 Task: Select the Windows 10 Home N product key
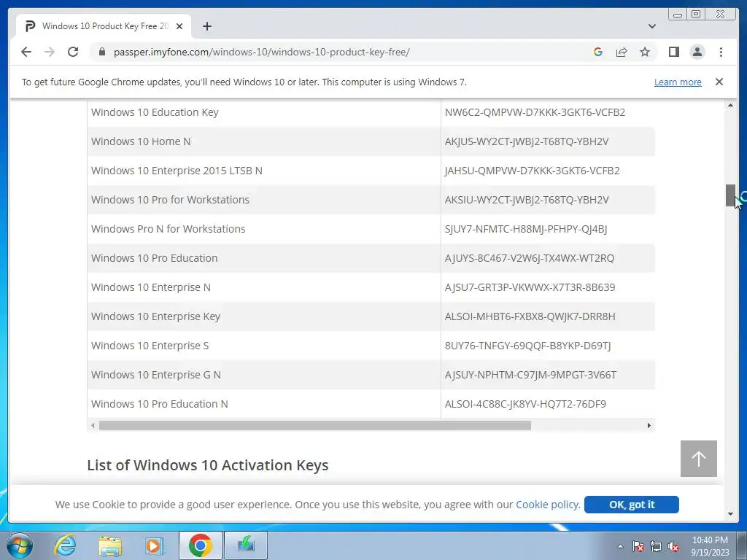coord(527,141)
